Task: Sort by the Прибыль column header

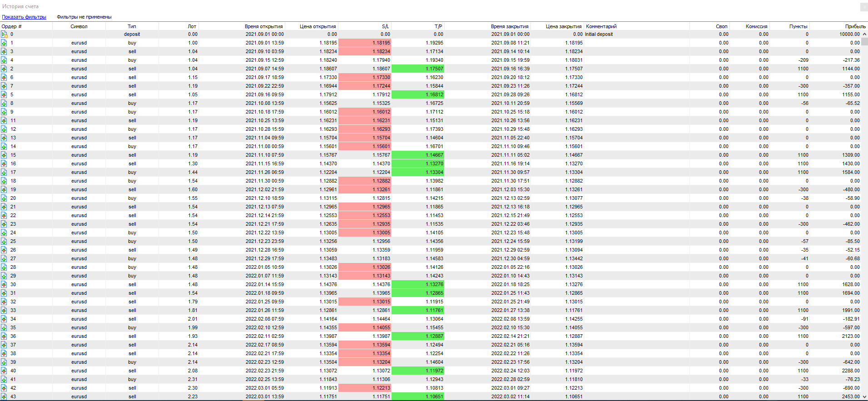Action: [855, 26]
